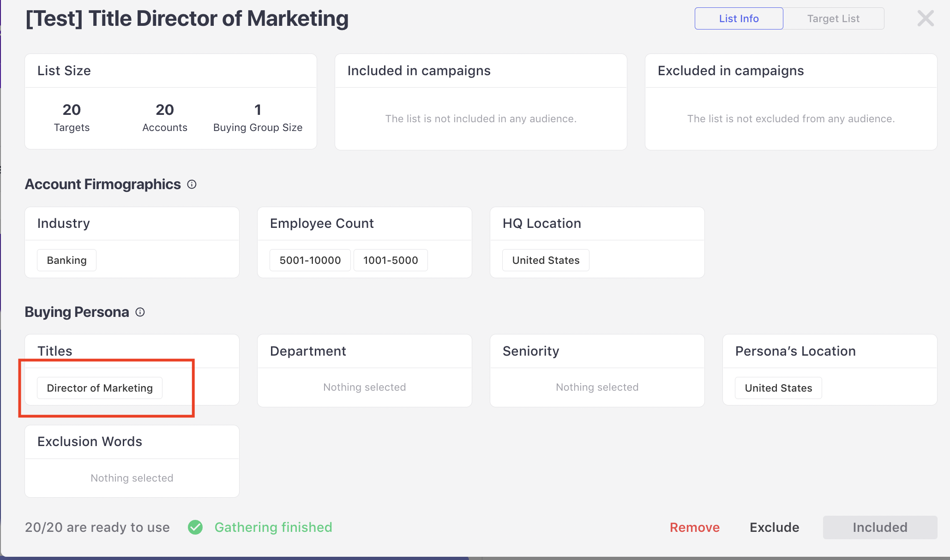Click the green Gathering finished checkmark icon
The image size is (950, 560).
tap(195, 527)
